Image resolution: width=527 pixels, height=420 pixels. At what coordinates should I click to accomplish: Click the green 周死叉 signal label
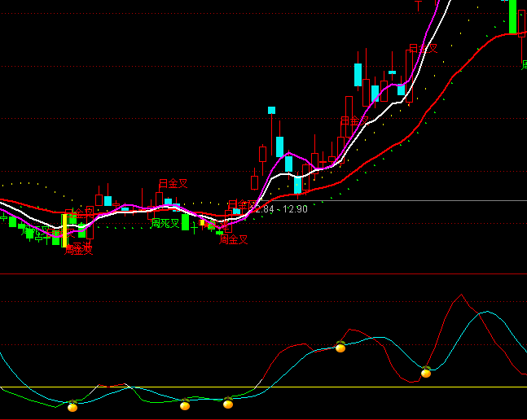point(165,223)
